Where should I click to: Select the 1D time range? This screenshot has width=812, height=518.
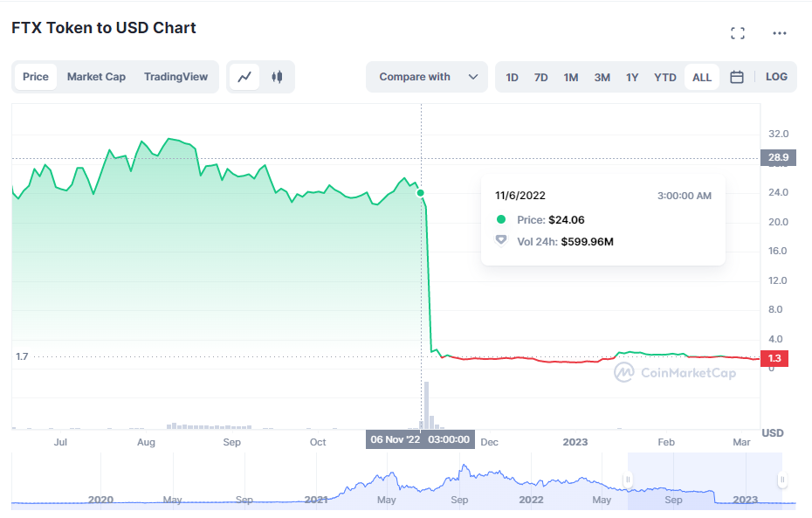[512, 77]
